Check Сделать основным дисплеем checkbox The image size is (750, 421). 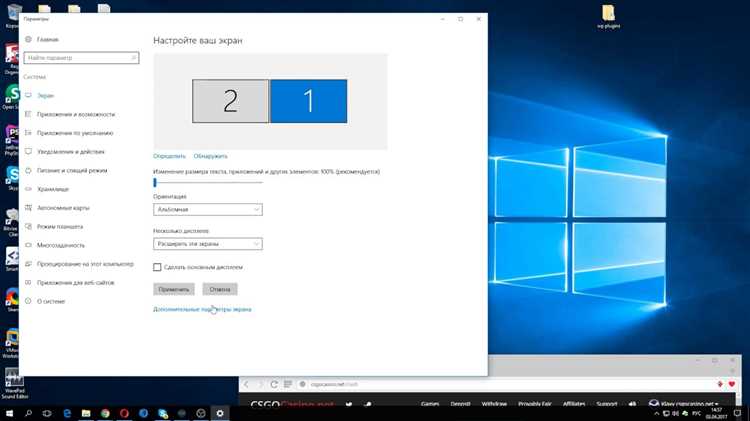(157, 267)
